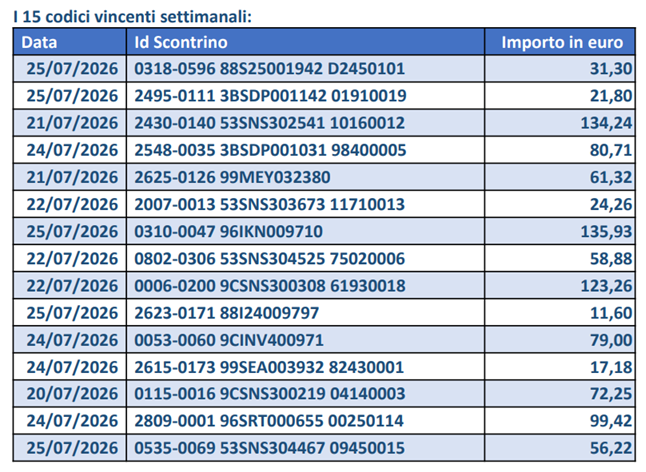Click the 123,26 amount cell
Viewport: 646px width, 472px height.
click(x=560, y=285)
